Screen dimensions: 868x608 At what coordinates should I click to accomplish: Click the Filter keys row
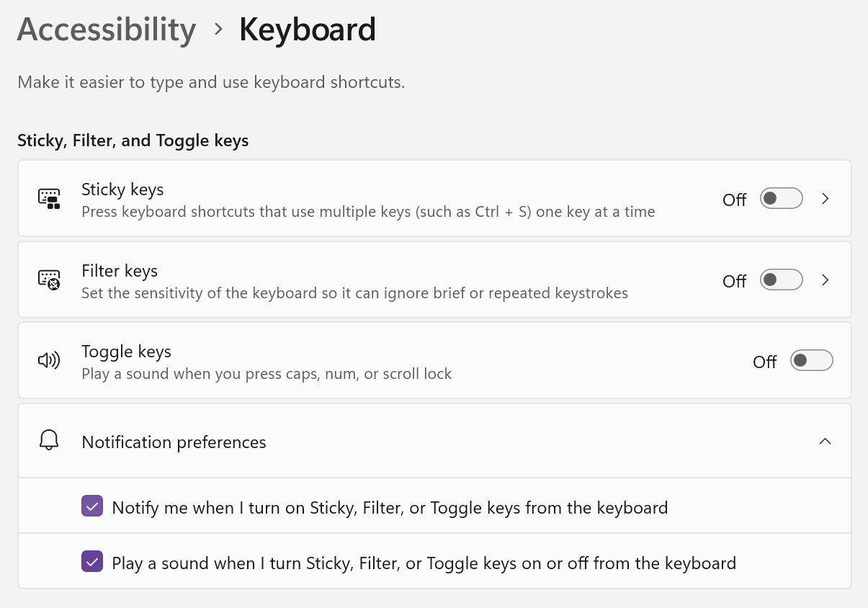432,280
